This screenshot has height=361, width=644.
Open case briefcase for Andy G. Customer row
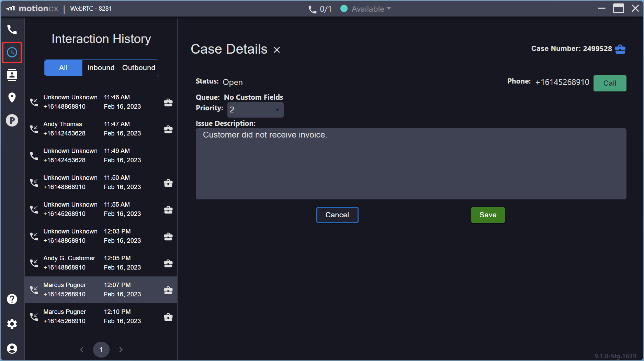coord(168,263)
